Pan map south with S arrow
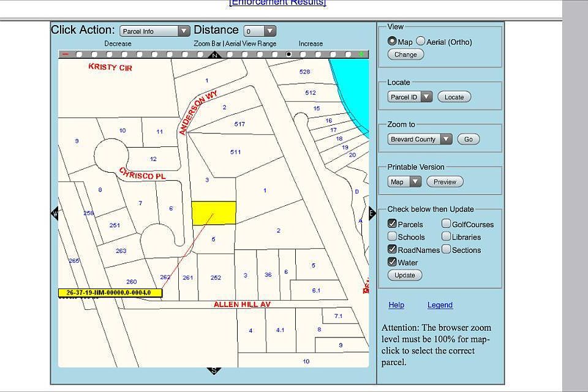Screen dimensions: 588x392 point(214,371)
